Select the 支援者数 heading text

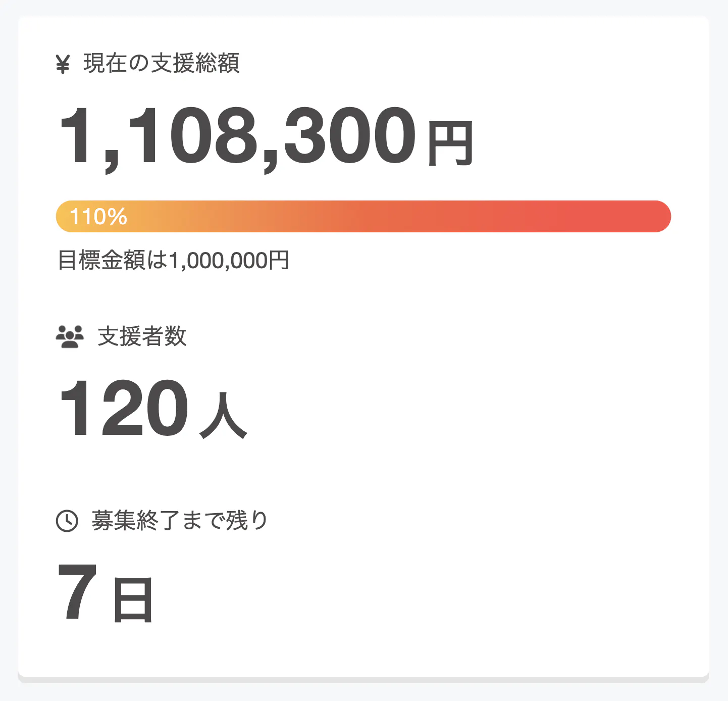pos(142,337)
